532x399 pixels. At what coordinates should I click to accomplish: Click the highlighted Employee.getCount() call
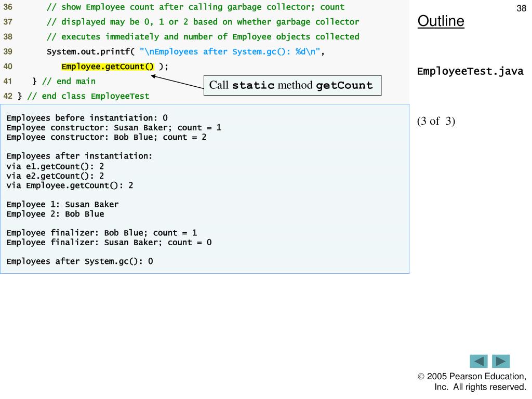(x=108, y=66)
